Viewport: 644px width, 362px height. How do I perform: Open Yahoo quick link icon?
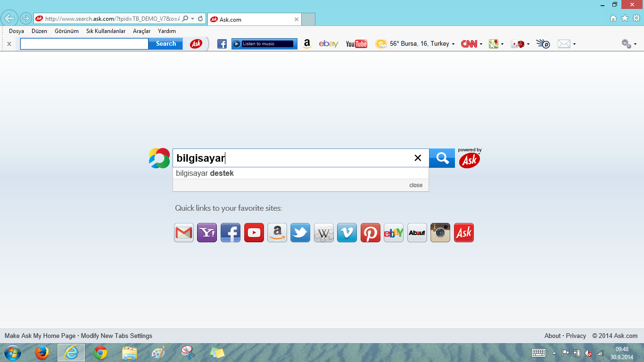(207, 232)
